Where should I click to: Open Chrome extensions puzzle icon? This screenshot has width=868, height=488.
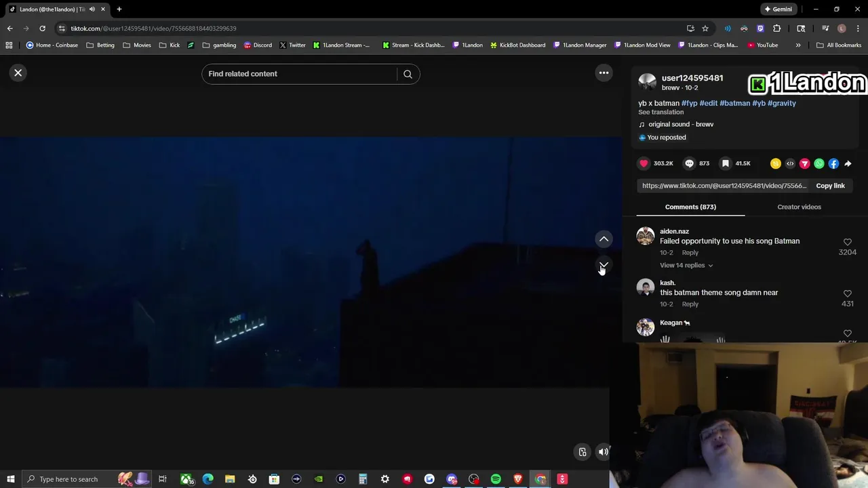[777, 28]
